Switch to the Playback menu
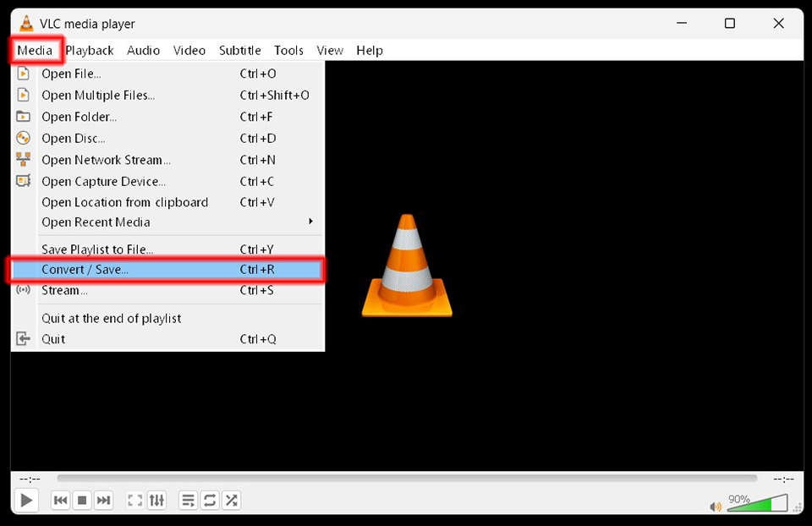This screenshot has height=526, width=812. click(x=89, y=50)
